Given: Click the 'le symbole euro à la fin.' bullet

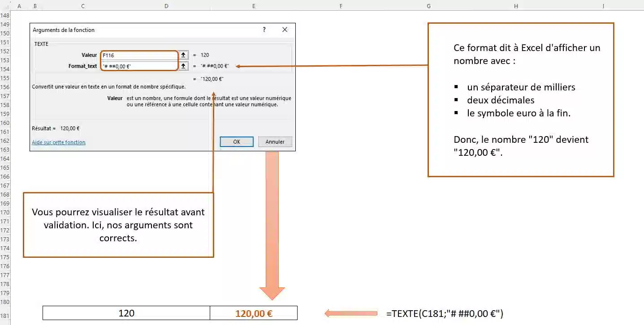Looking at the screenshot, I should (x=519, y=113).
